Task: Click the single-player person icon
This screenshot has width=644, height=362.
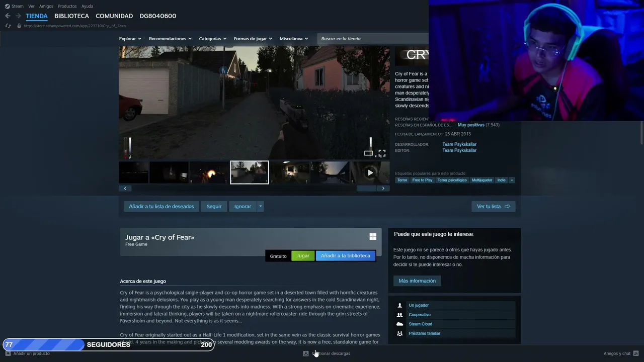Action: (x=400, y=305)
